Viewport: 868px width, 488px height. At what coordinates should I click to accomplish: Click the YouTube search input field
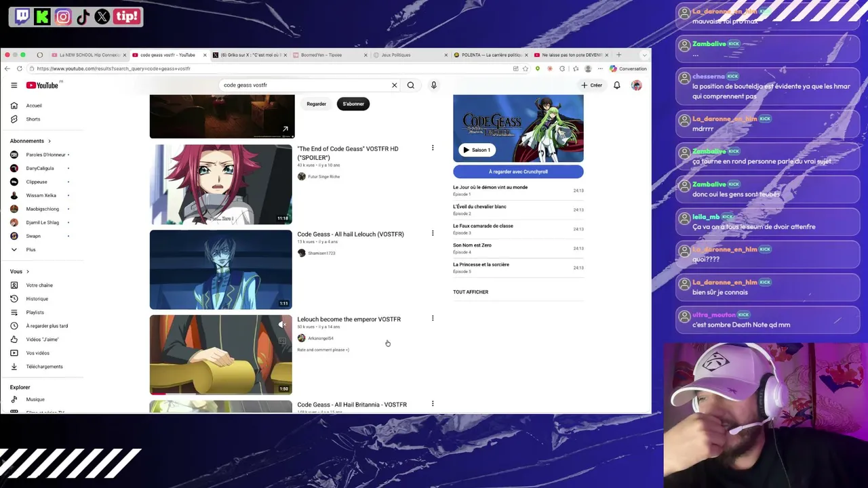(305, 85)
